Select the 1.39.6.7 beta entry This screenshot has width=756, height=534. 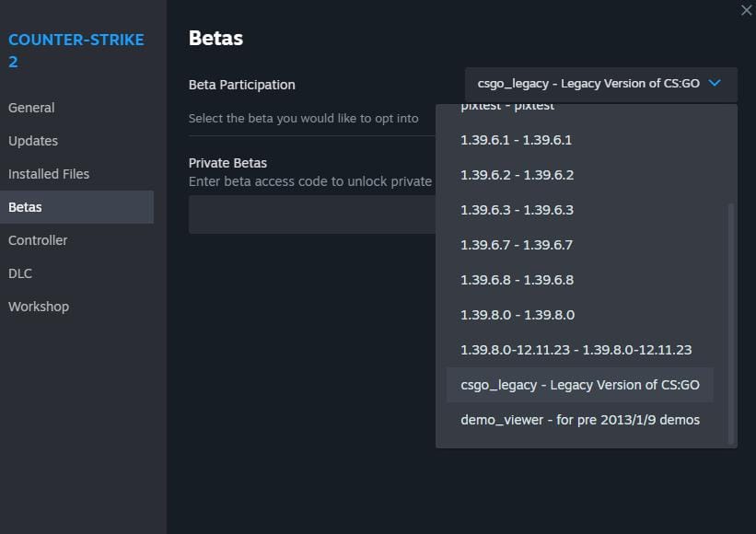[517, 245]
